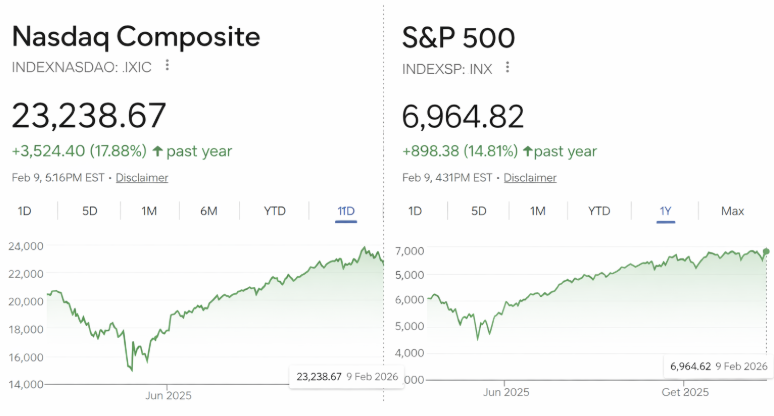774x416 pixels.
Task: Show Nasdaq 6M time range
Action: click(x=209, y=211)
